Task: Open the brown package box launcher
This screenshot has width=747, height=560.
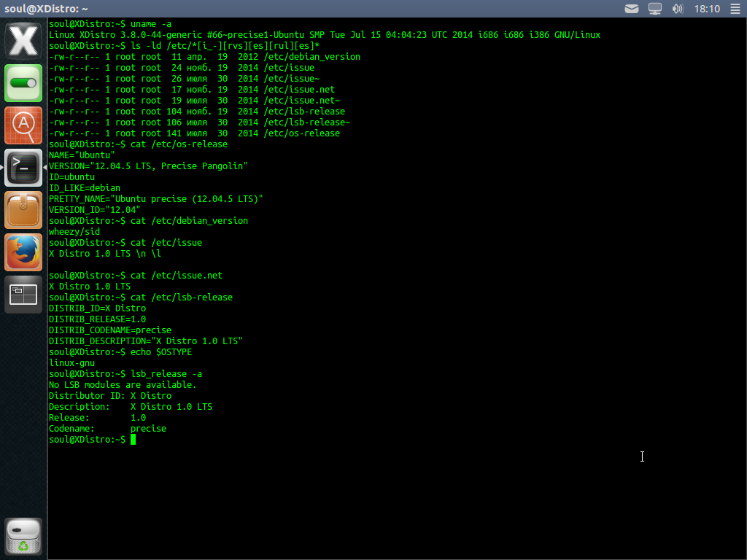Action: [x=23, y=210]
